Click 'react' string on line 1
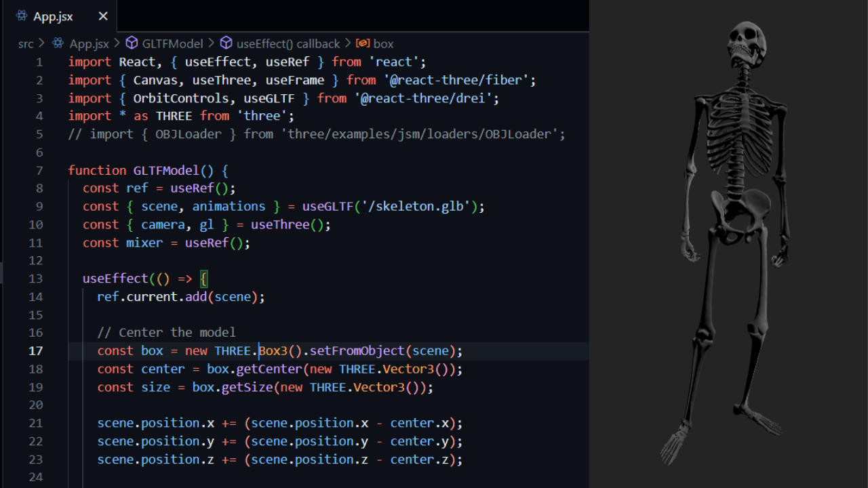868x488 pixels. pos(394,62)
